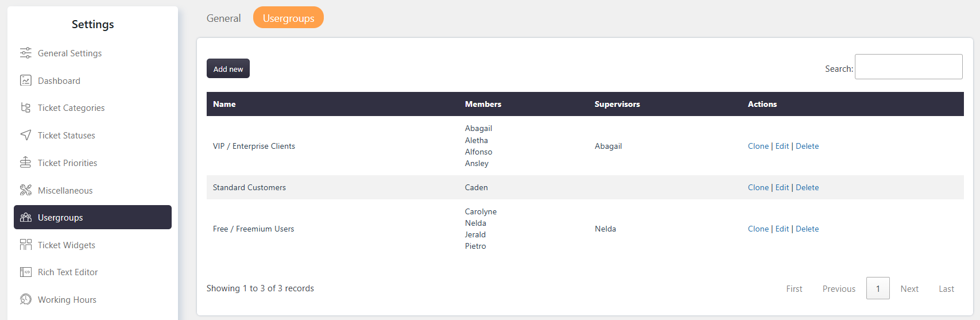Sort table by Name column header
Image resolution: width=980 pixels, height=320 pixels.
(224, 104)
